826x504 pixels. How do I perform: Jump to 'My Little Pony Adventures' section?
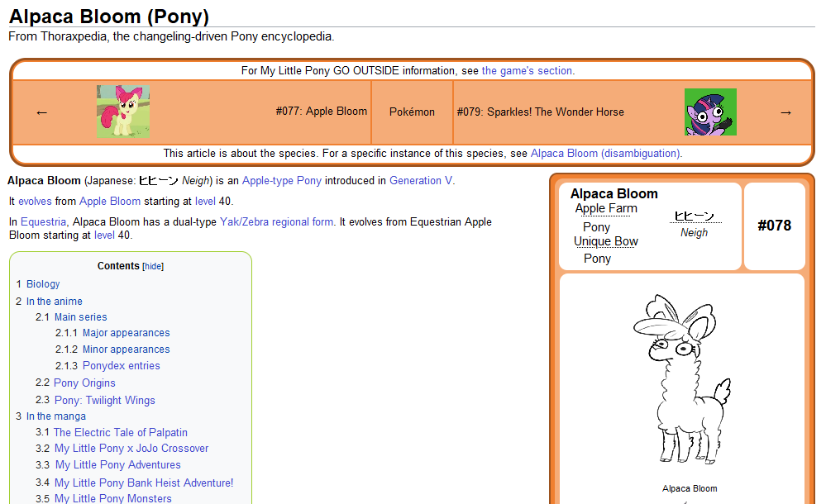pyautogui.click(x=118, y=464)
